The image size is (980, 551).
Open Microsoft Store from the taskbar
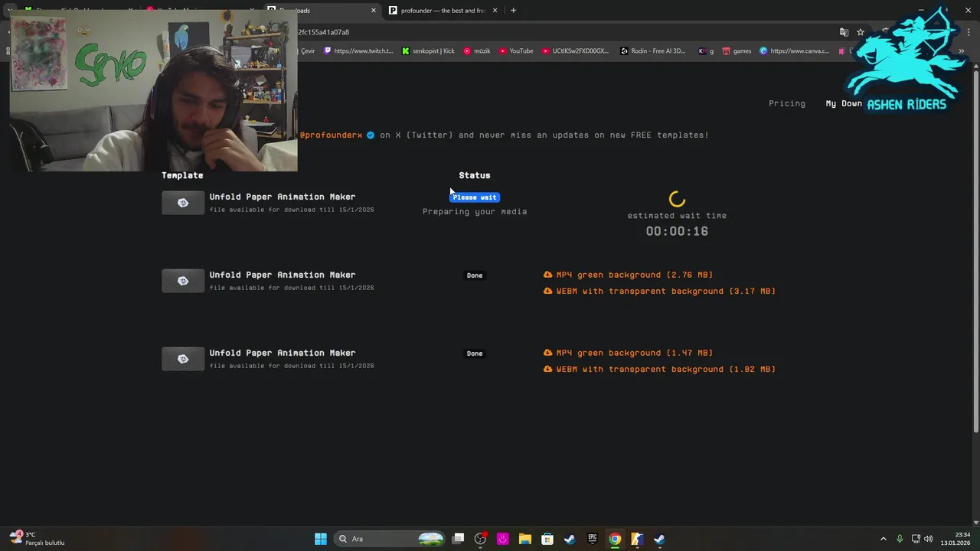tap(547, 539)
